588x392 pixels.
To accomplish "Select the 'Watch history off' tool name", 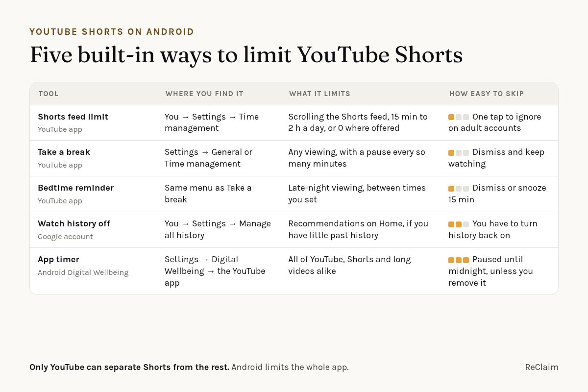I will [73, 223].
